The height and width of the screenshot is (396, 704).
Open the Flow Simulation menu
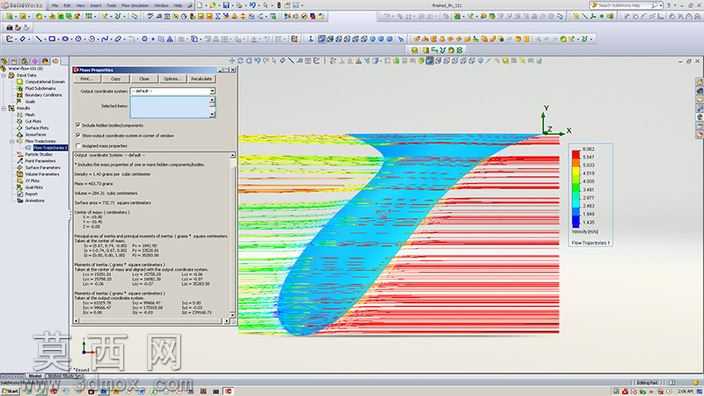pos(135,5)
